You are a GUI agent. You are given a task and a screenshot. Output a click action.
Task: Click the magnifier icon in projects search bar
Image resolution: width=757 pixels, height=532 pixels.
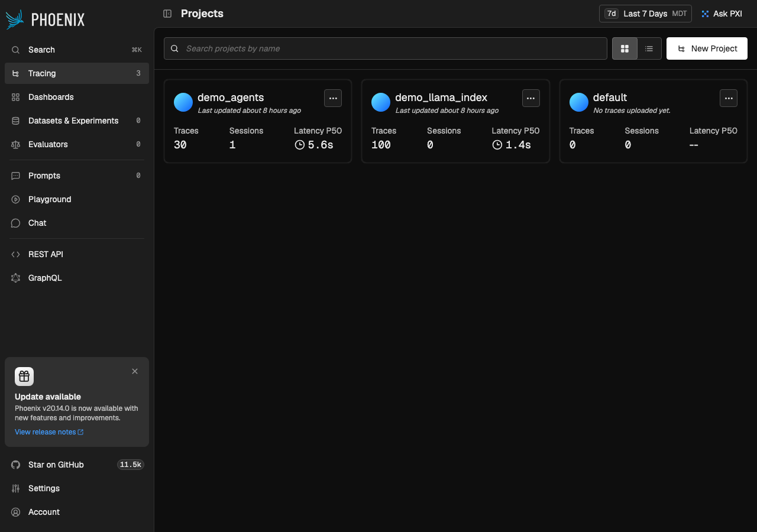[175, 48]
